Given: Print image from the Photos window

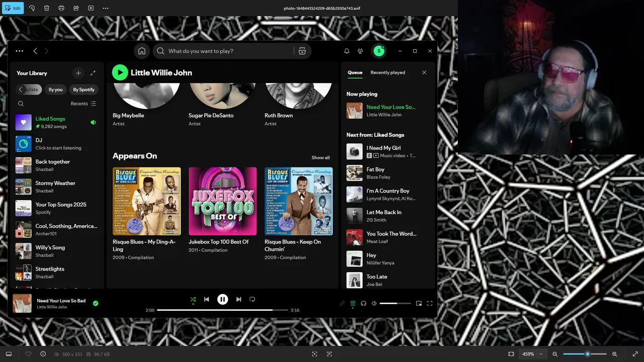Looking at the screenshot, I should click(61, 8).
